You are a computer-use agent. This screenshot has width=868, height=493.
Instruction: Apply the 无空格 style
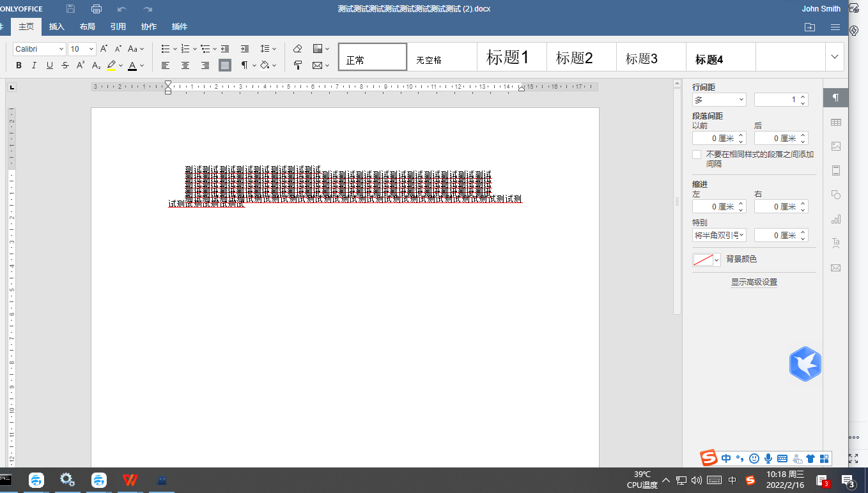pos(442,57)
